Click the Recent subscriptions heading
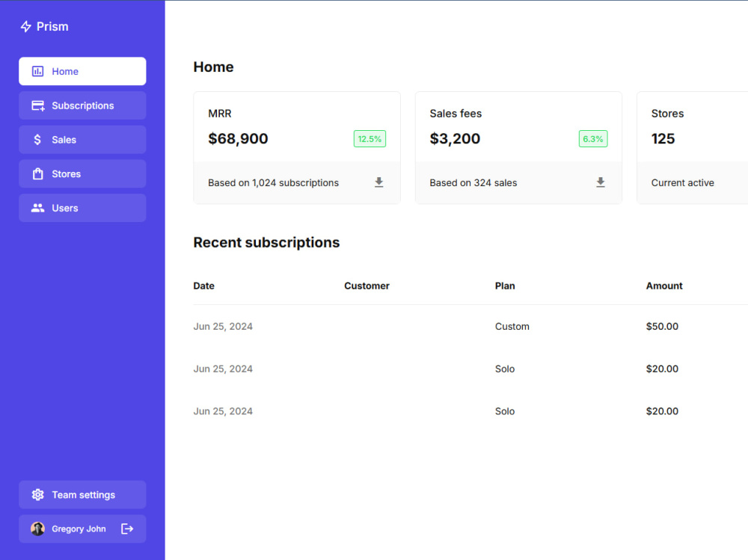This screenshot has width=748, height=560. point(267,242)
